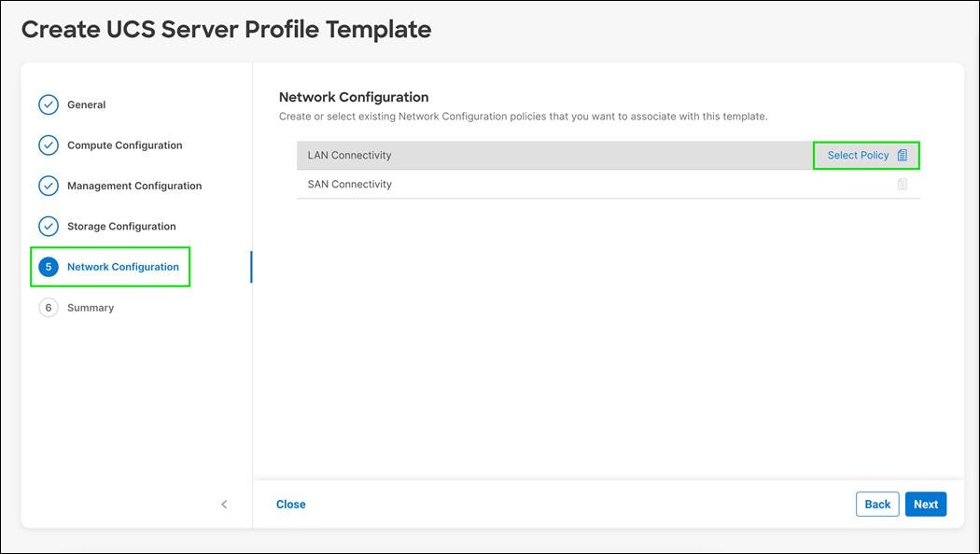Open the policy document icon beside Select Policy

point(901,155)
